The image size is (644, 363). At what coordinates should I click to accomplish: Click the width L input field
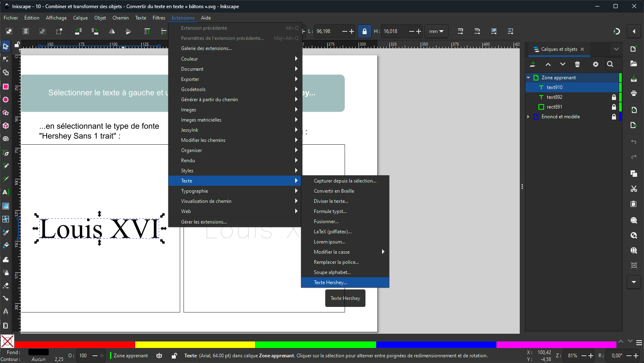pos(328,31)
